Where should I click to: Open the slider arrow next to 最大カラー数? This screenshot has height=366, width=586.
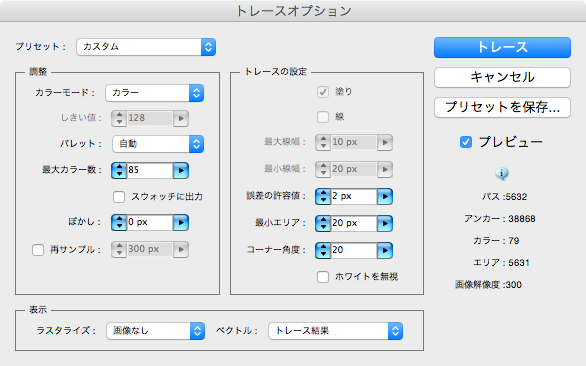pos(181,170)
